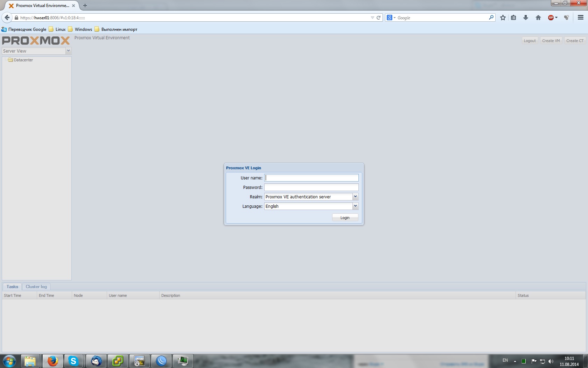
Task: Sort by User name column header
Action: coord(133,295)
